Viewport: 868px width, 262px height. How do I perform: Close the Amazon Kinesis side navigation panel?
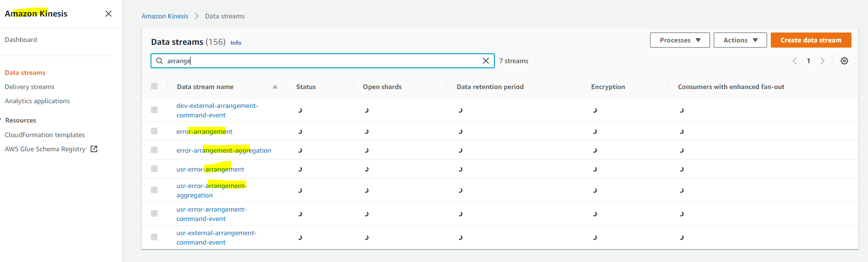pyautogui.click(x=108, y=14)
